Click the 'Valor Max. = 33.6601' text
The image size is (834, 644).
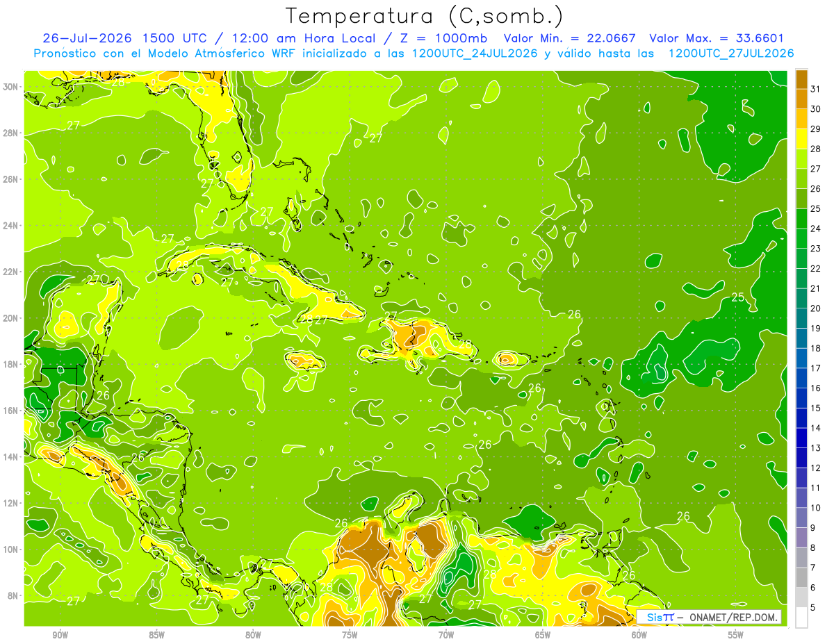pos(717,38)
